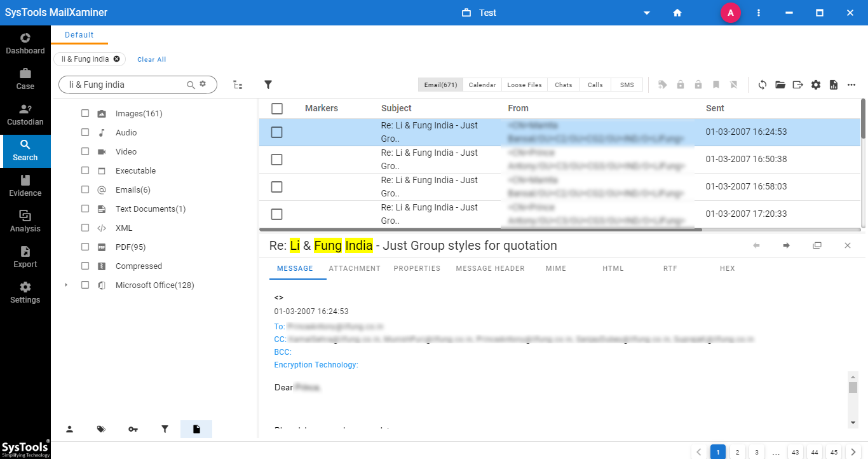The image size is (868, 459).
Task: Check the PDF(95) checkbox
Action: click(x=85, y=247)
